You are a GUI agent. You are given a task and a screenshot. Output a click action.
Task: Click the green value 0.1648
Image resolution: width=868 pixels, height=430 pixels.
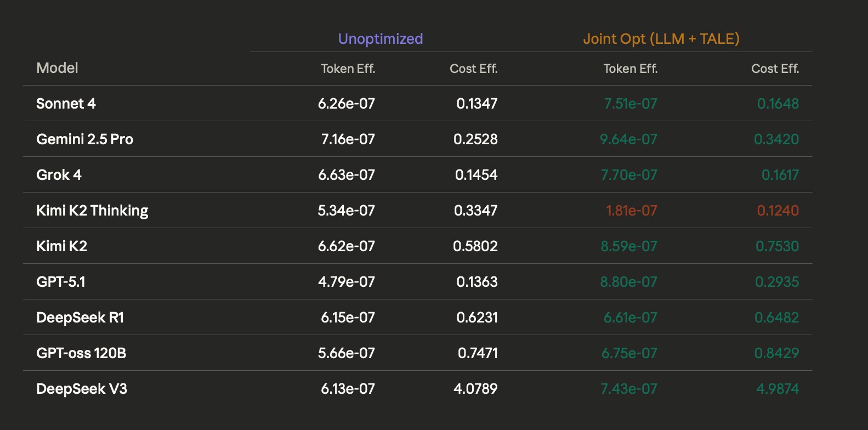point(778,104)
